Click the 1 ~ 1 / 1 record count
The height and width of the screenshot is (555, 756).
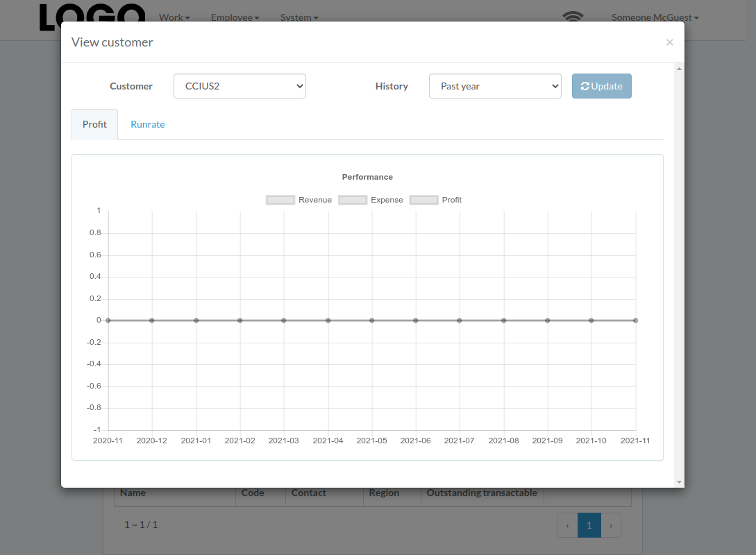pos(141,524)
